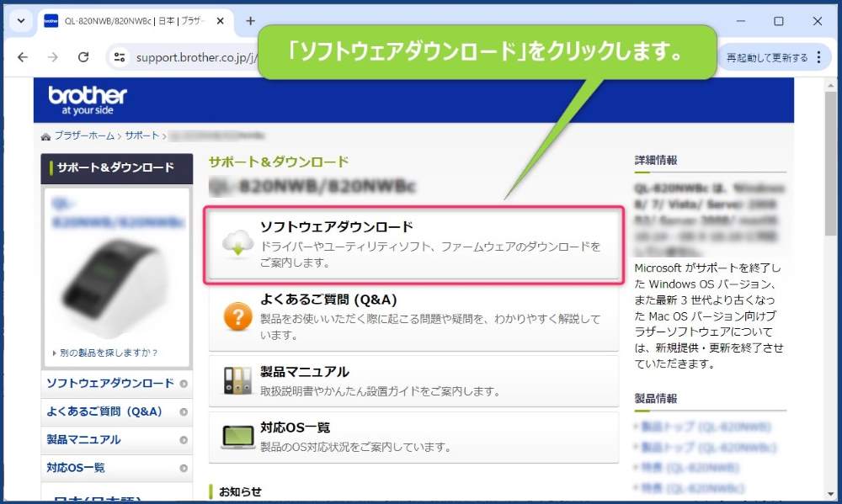Open よくあるご質問 (Q&A) main heading
This screenshot has height=504, width=842.
coord(328,300)
